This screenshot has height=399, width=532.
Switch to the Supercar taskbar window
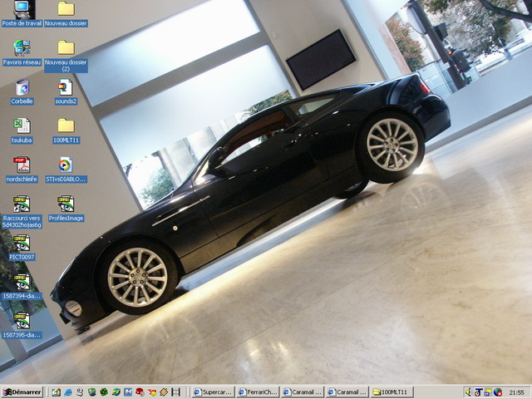coord(213,392)
